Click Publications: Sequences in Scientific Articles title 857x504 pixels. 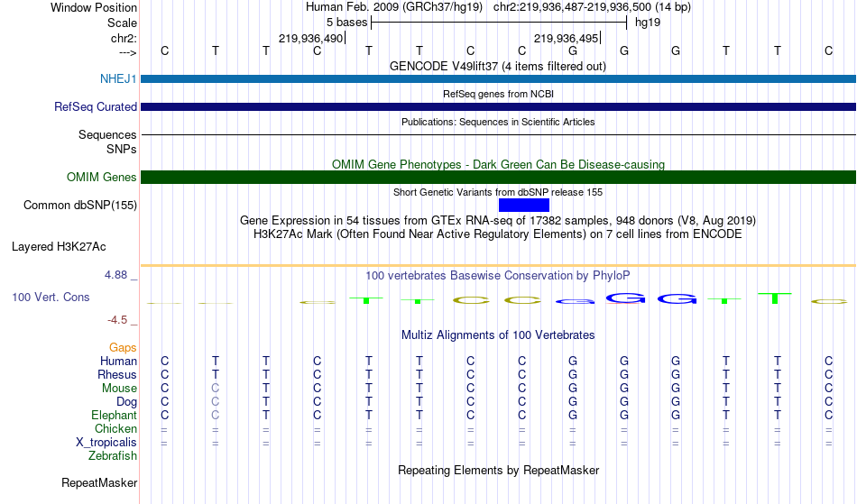tap(498, 122)
